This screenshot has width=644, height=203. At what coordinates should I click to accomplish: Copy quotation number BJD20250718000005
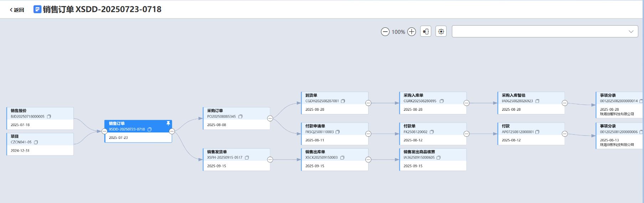click(x=49, y=116)
